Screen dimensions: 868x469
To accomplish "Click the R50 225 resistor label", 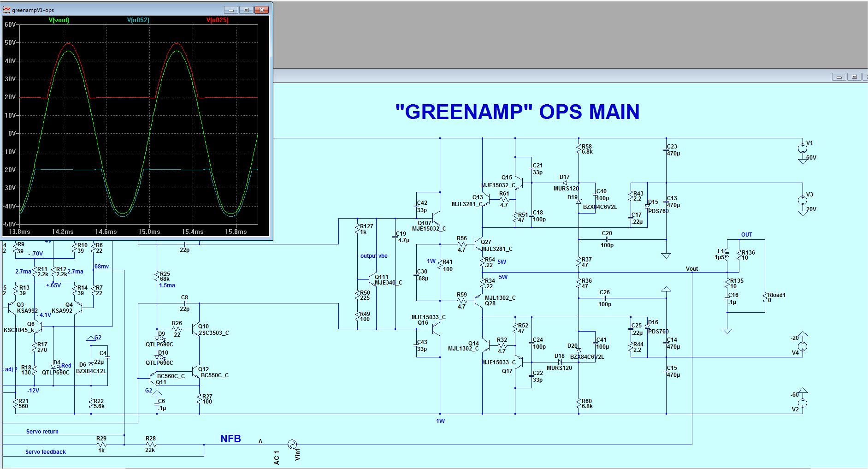I will 365,295.
